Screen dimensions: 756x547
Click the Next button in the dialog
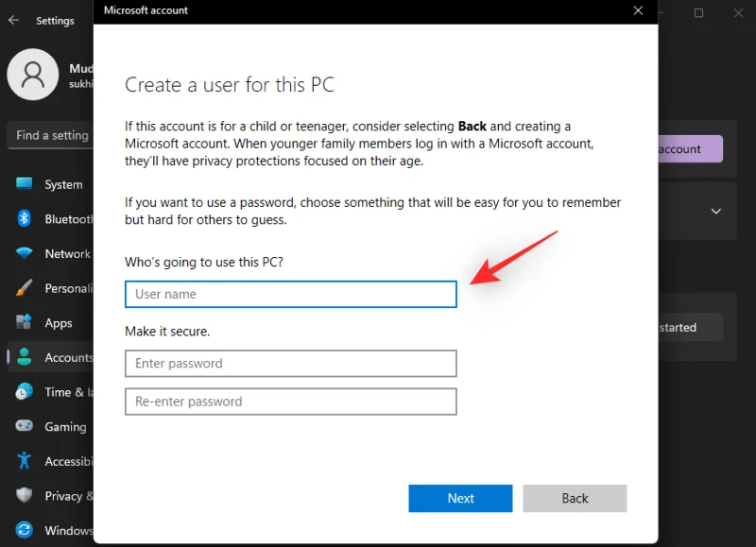click(x=460, y=498)
